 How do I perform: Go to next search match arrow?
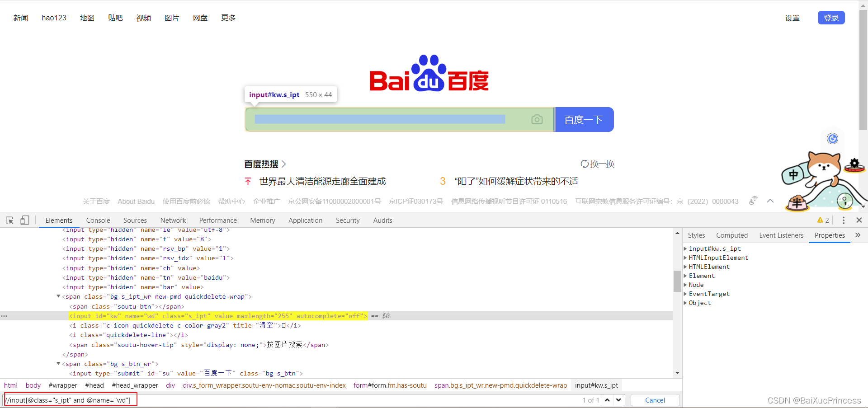tap(619, 400)
